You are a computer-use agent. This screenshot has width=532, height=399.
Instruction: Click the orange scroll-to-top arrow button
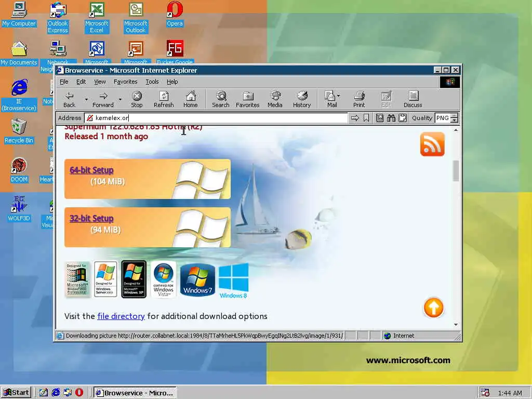pyautogui.click(x=434, y=308)
